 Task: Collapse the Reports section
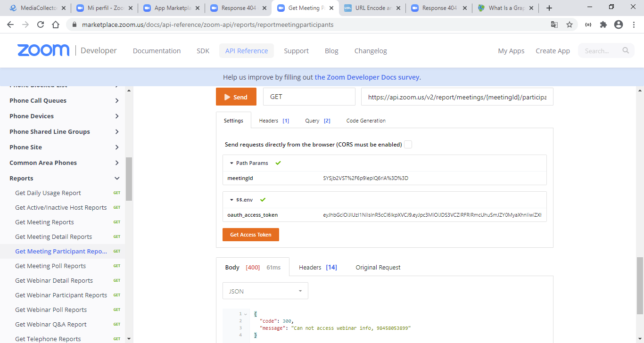tap(117, 178)
